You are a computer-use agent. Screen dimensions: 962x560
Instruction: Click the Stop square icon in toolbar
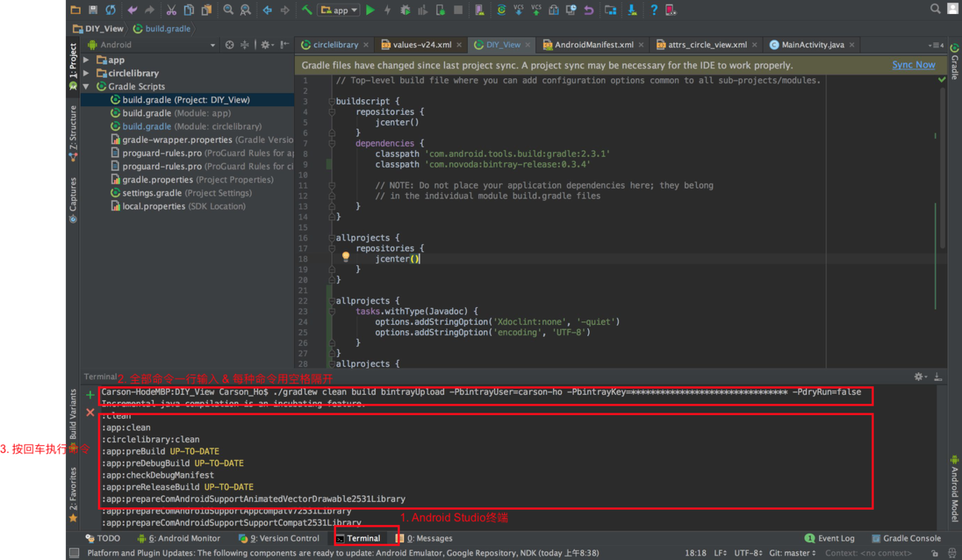tap(458, 10)
